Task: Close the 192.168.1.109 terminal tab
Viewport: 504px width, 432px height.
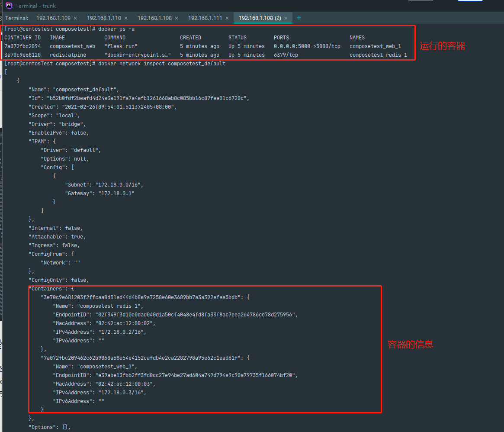Action: 75,18
